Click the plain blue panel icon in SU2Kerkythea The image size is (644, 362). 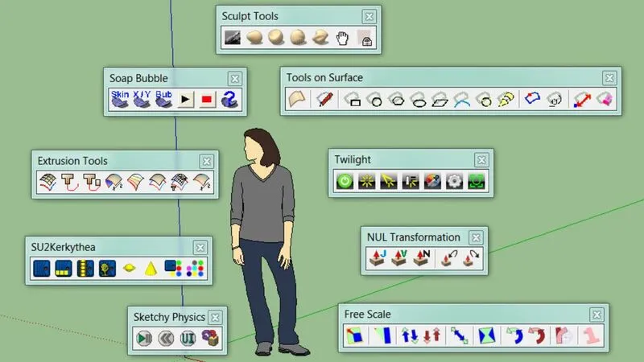[42, 269]
